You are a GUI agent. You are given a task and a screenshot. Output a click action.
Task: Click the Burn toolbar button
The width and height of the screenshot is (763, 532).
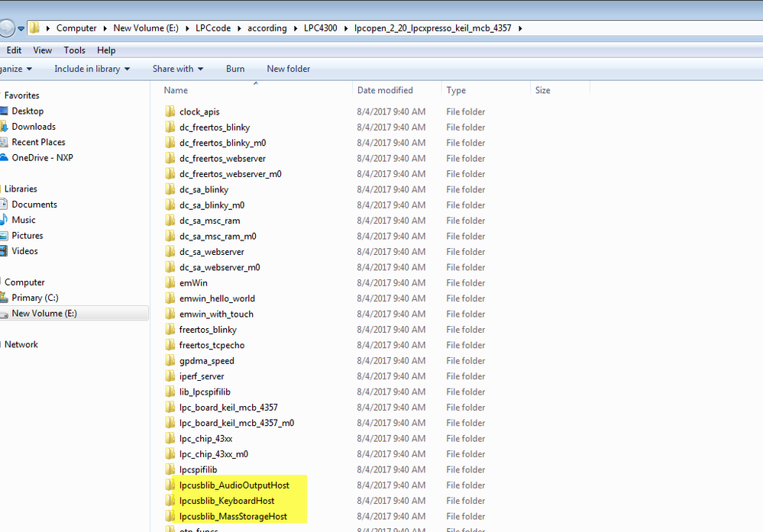point(235,69)
